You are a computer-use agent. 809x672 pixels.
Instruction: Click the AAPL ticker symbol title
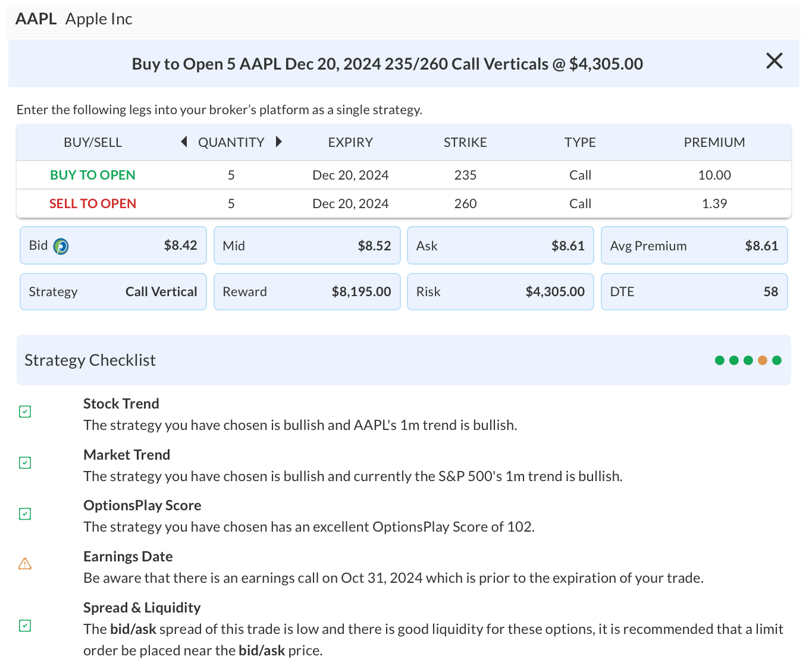(x=36, y=19)
